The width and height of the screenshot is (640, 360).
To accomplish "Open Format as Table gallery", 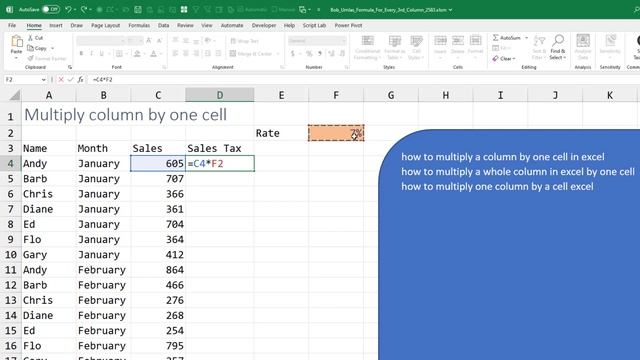I will (395, 47).
